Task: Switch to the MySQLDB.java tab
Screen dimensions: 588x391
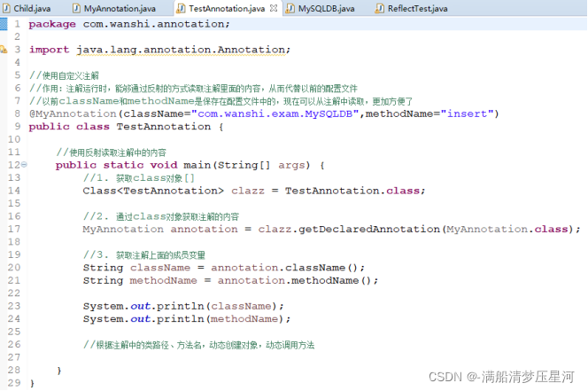Action: 326,8
